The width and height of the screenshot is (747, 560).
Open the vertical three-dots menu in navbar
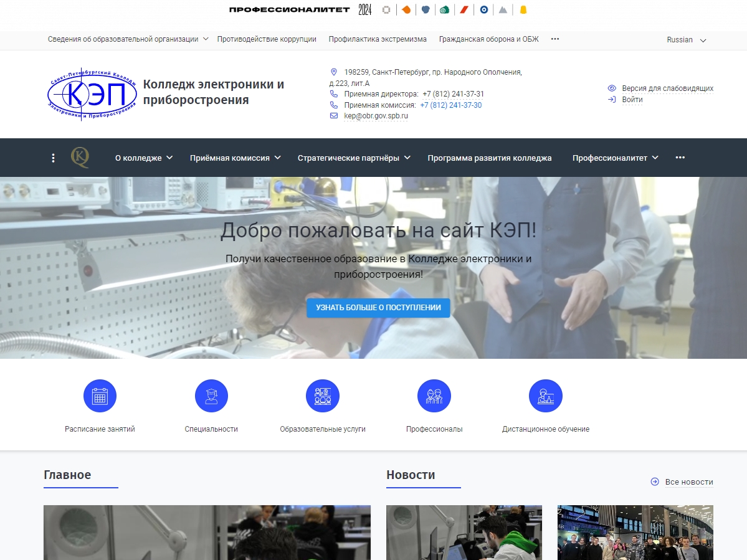(54, 158)
